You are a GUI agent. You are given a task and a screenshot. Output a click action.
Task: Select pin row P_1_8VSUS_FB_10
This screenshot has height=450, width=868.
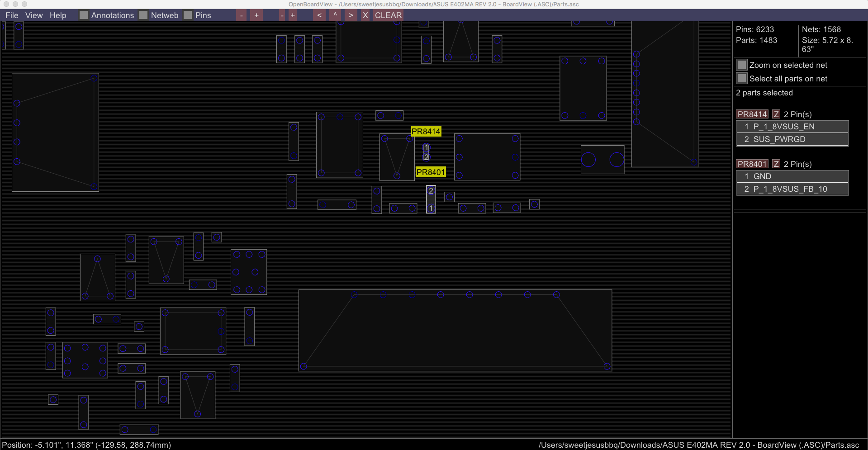pyautogui.click(x=792, y=189)
